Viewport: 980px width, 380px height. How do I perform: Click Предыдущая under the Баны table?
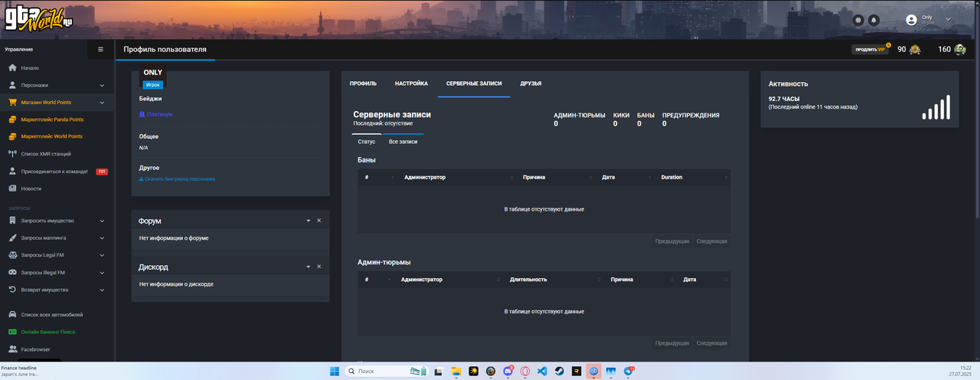672,241
